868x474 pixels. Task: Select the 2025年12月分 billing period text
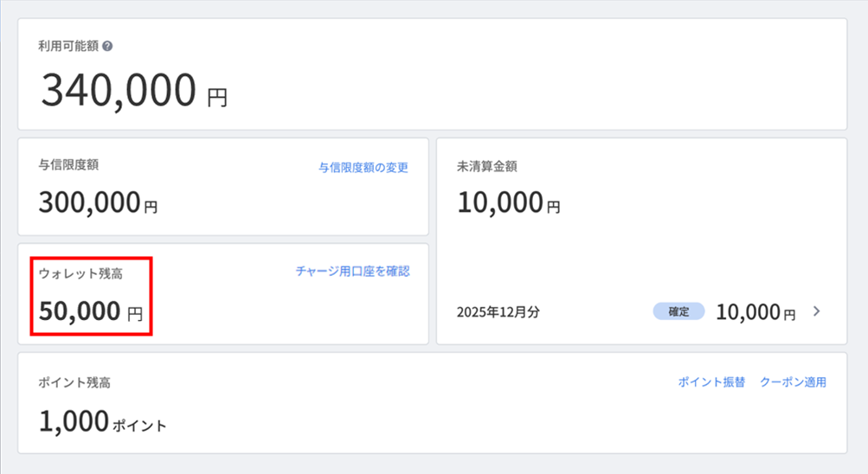tap(498, 312)
